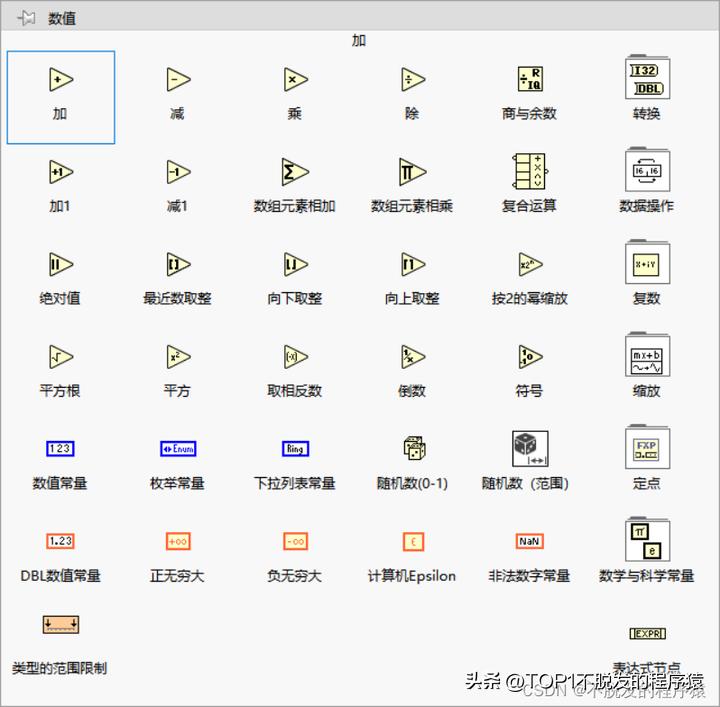Viewport: 720px width, 707px height.
Task: Choose the 倒数 reciprocal function
Action: pos(413,357)
